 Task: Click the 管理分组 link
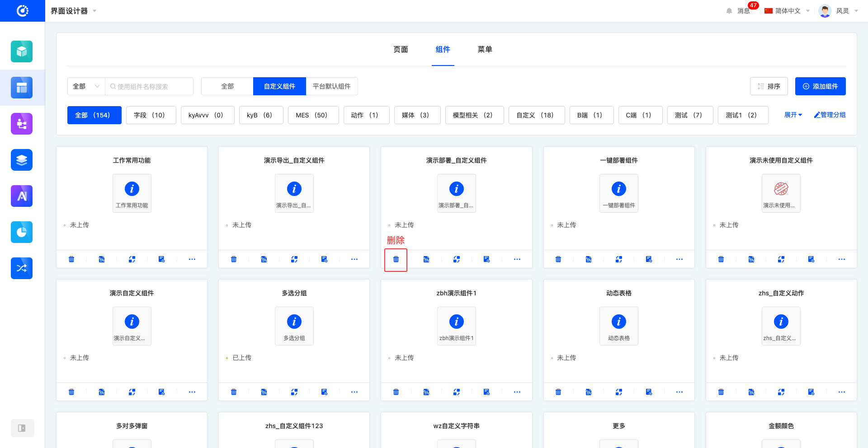pos(830,115)
